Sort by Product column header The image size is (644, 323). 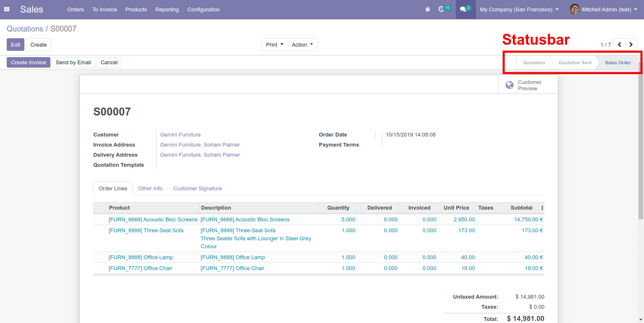click(x=153, y=208)
